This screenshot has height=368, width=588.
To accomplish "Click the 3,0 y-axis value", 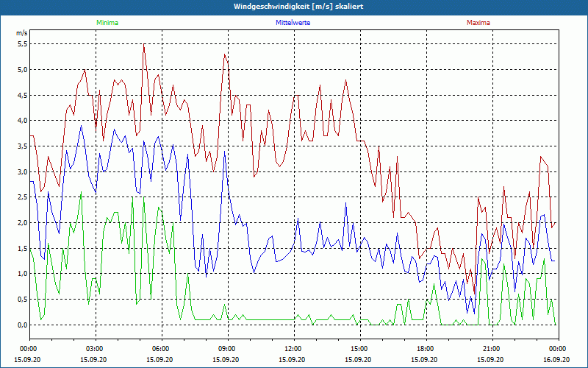I will [23, 171].
